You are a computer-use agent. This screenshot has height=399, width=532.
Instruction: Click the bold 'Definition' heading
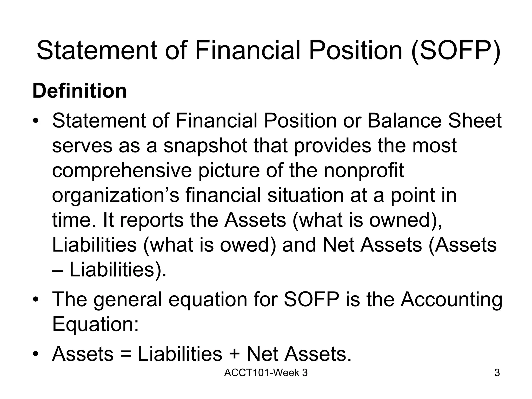coord(79,91)
